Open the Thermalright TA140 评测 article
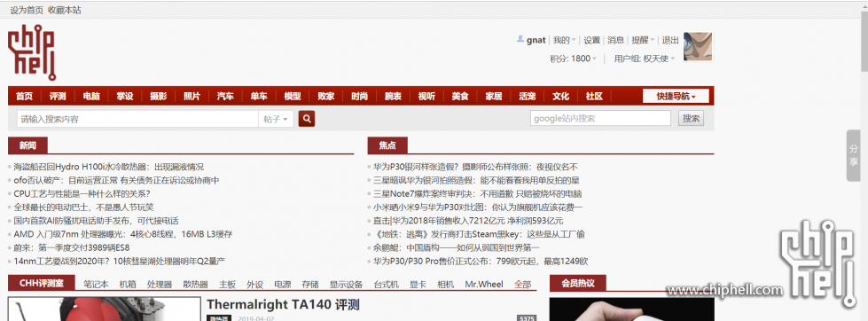The image size is (868, 321). pos(283,304)
